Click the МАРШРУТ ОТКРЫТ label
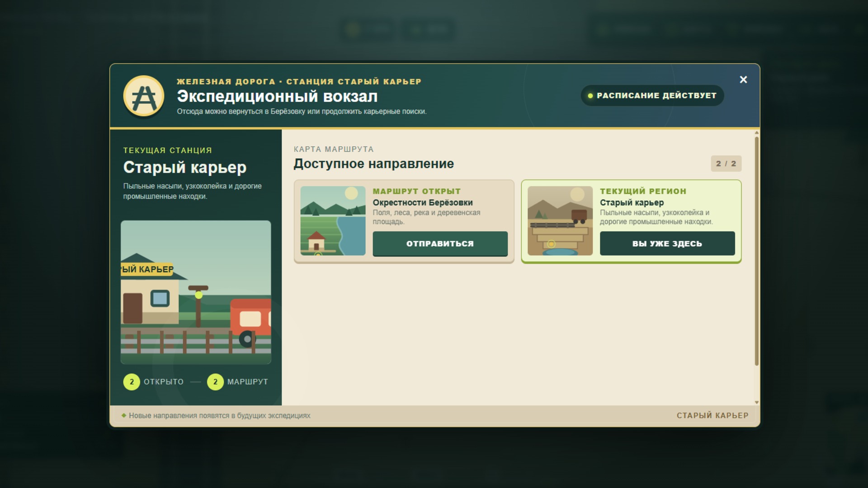The width and height of the screenshot is (868, 488). point(416,191)
